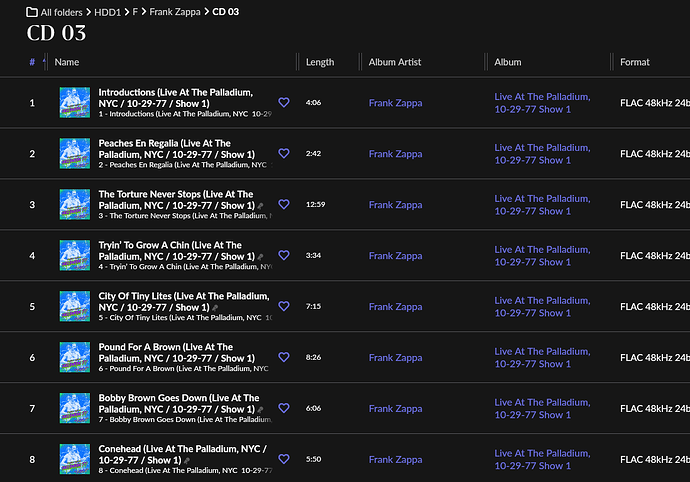The image size is (690, 482).
Task: Click lyrics microphone icon on Tryin' To Grow A Chin
Action: click(x=259, y=257)
